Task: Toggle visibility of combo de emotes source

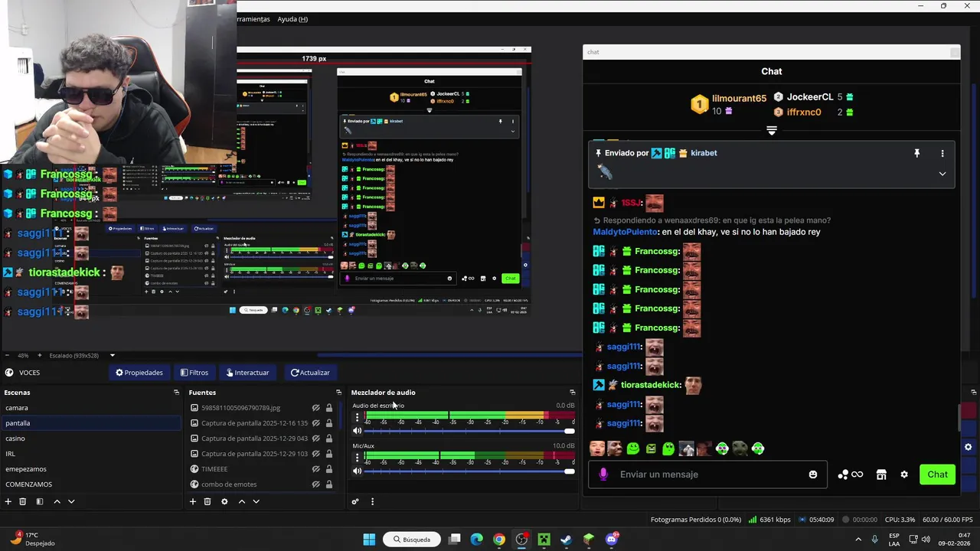Action: 315,484
